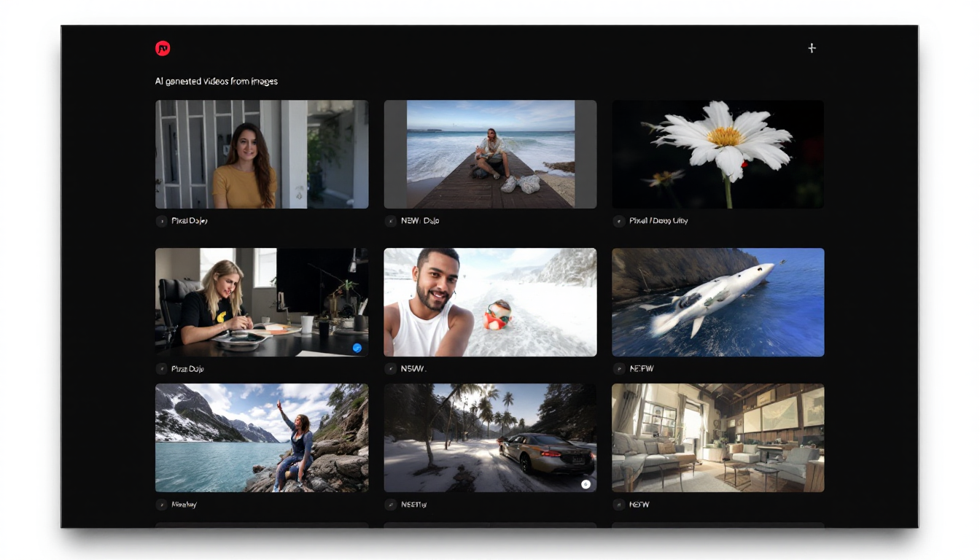980x560 pixels.
Task: Select the avatar icon under the mountain lake video
Action: coord(161,504)
